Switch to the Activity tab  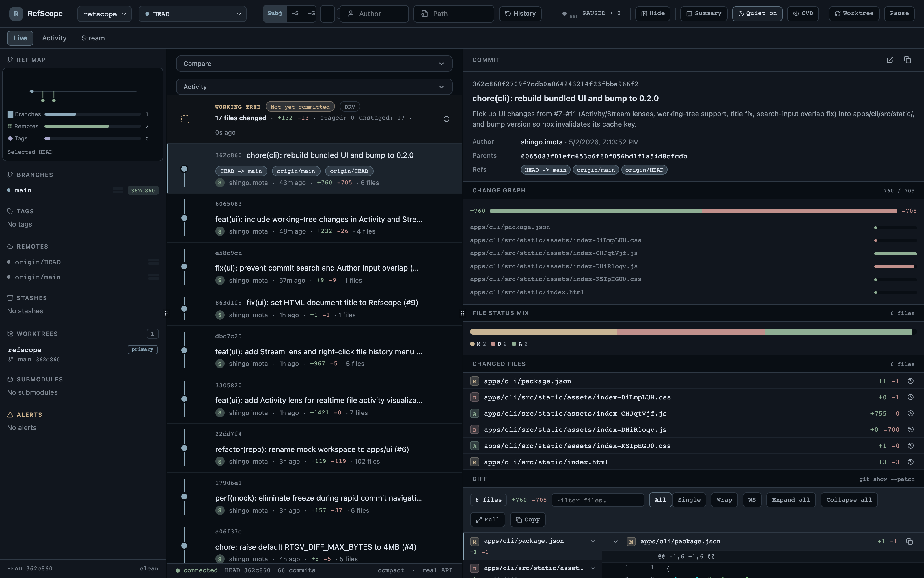click(54, 38)
